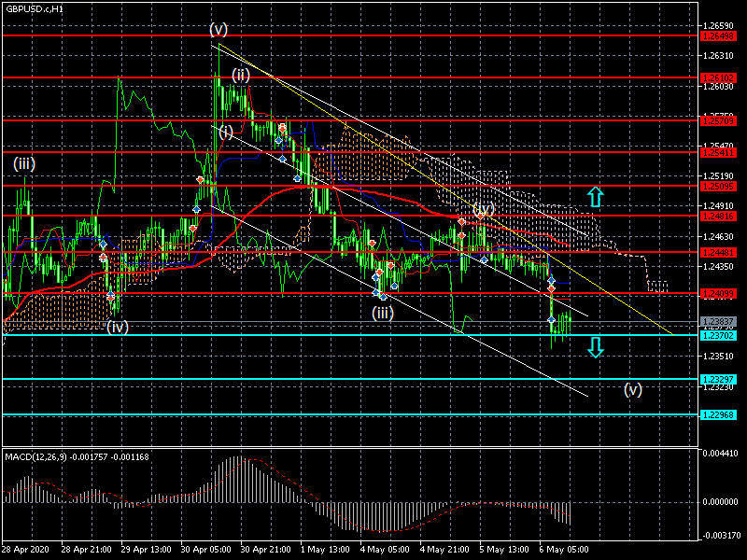Click the (i) wave label
Image resolution: width=747 pixels, height=560 pixels.
pos(226,132)
